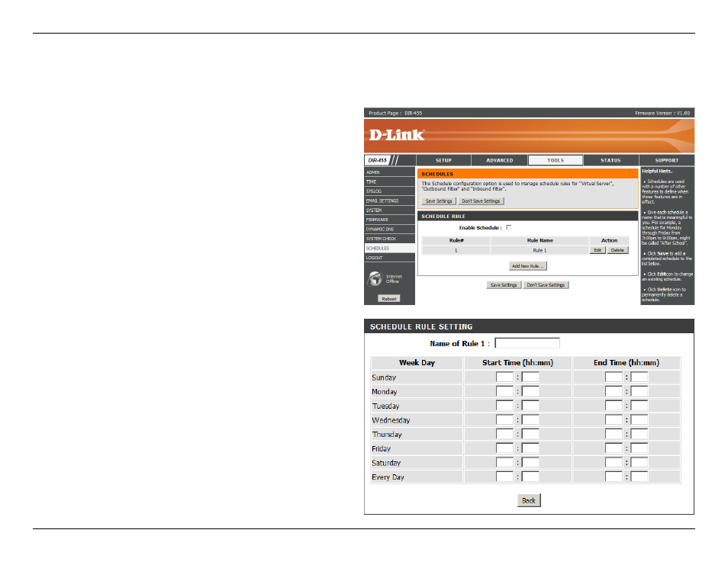Click Sunday start time hour field

tap(504, 377)
